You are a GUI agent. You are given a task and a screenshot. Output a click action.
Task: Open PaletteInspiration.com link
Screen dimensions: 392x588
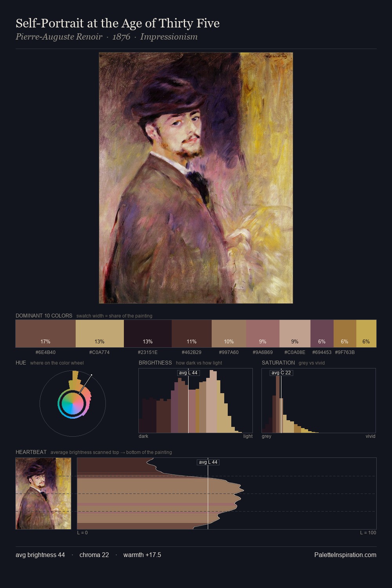345,555
